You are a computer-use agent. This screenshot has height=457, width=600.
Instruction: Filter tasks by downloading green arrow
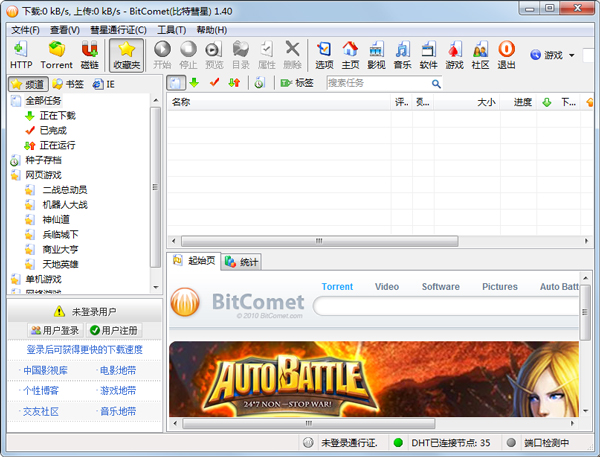coord(194,82)
